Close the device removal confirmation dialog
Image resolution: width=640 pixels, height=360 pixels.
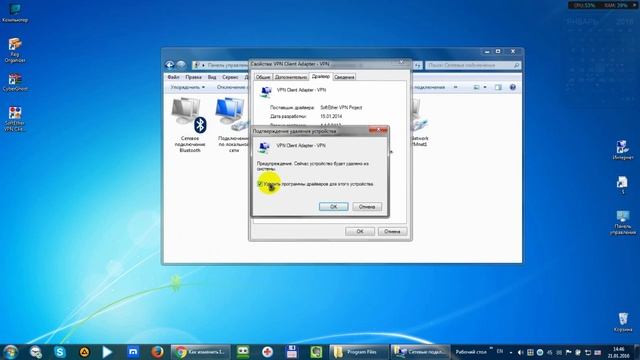[378, 130]
